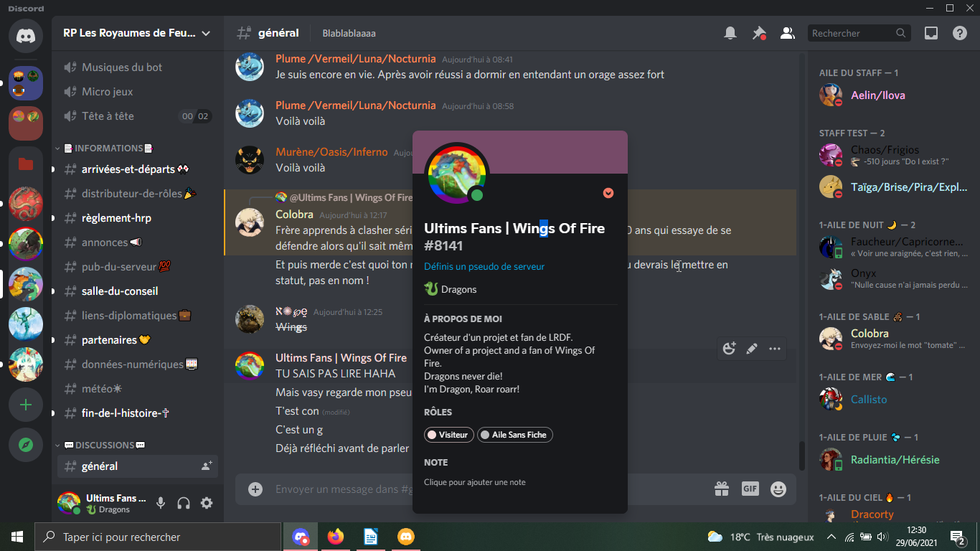
Task: Open the règlement-hrp channel
Action: 116,218
